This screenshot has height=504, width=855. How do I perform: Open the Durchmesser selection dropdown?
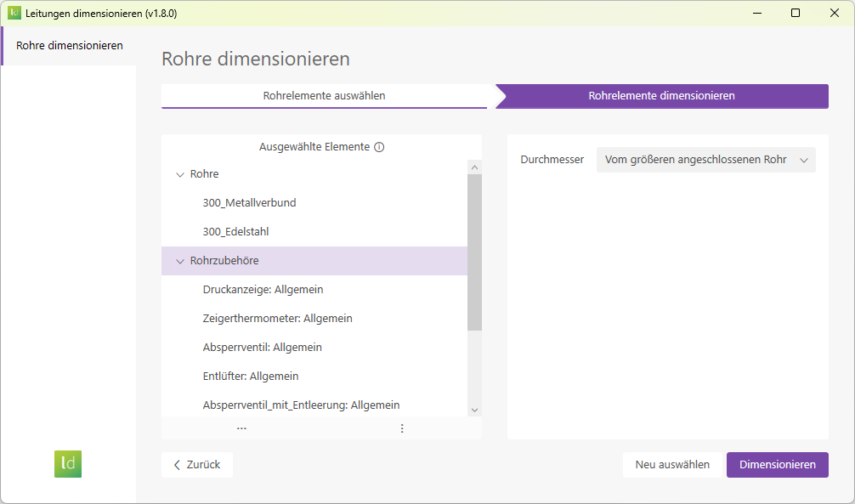coord(705,159)
